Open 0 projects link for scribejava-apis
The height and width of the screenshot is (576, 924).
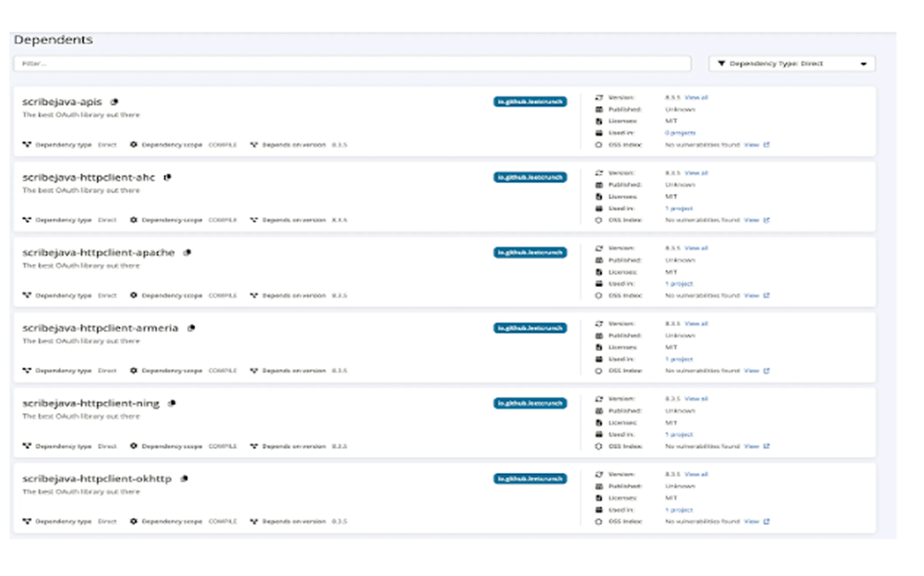click(x=680, y=133)
